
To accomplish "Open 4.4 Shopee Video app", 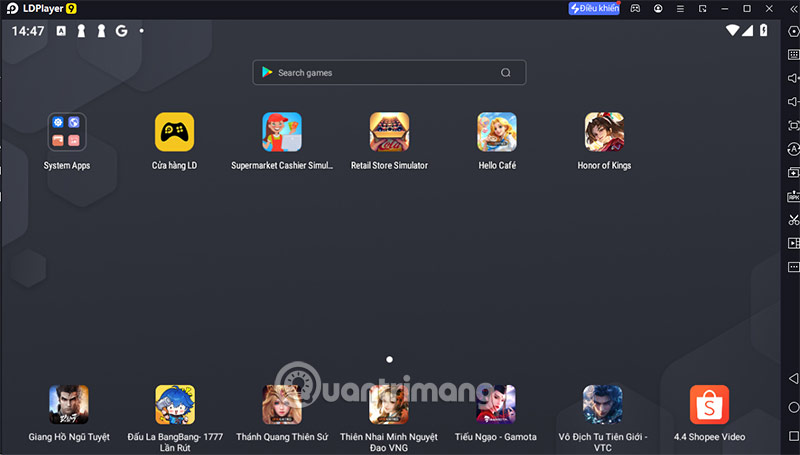I will tap(709, 405).
